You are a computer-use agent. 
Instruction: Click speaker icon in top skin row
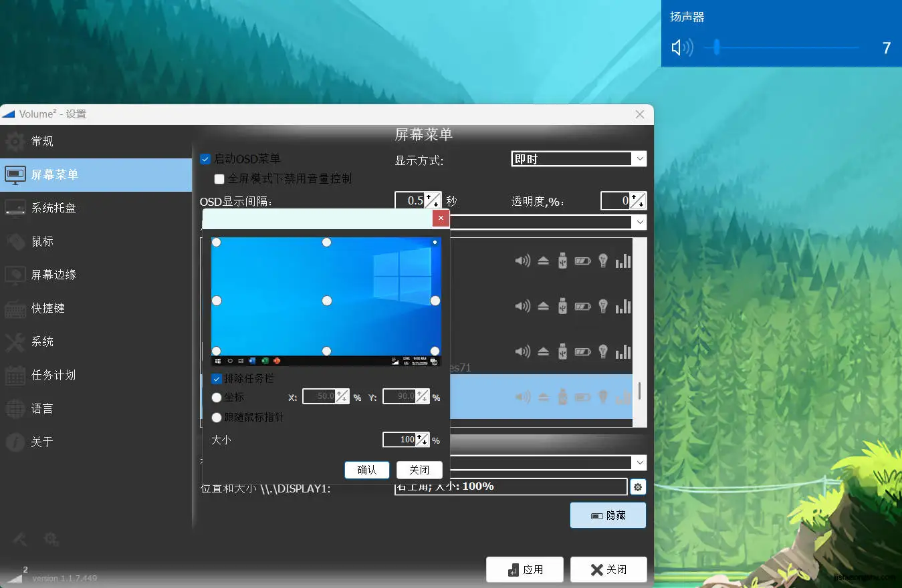pos(522,261)
